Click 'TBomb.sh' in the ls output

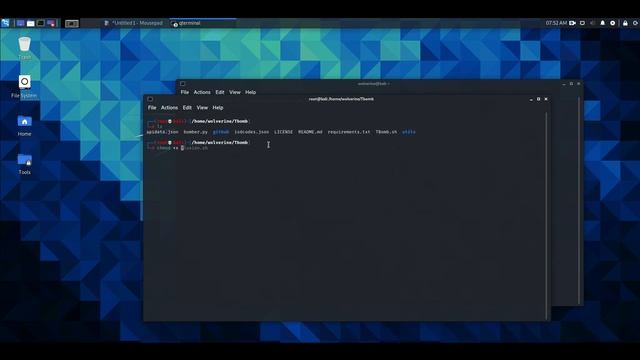[x=386, y=132]
